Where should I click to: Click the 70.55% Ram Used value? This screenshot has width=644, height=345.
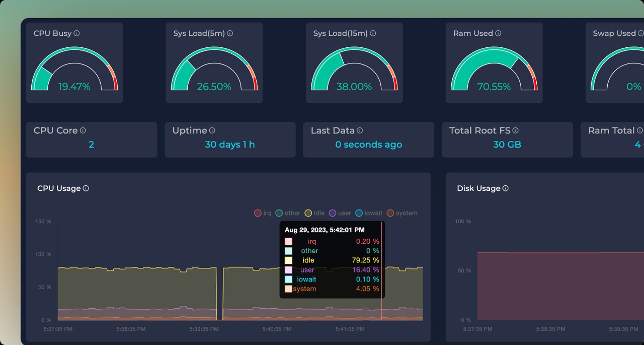[x=494, y=87]
